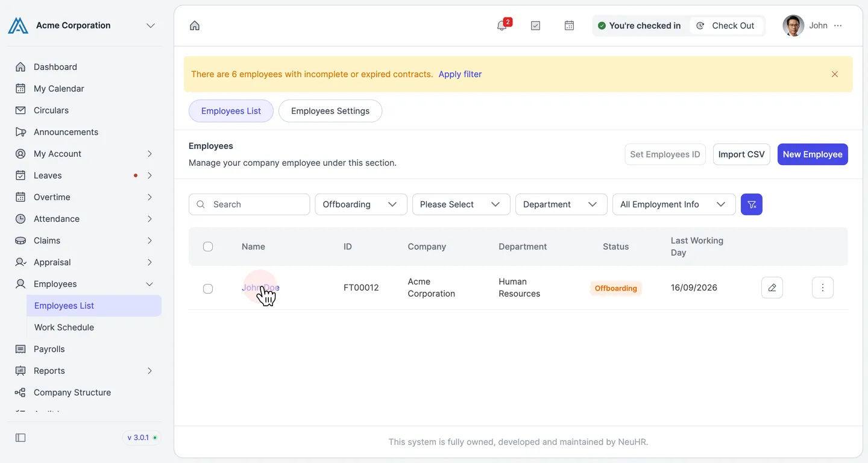Open the Acme Corporation company switcher
The image size is (868, 463).
[x=151, y=25]
